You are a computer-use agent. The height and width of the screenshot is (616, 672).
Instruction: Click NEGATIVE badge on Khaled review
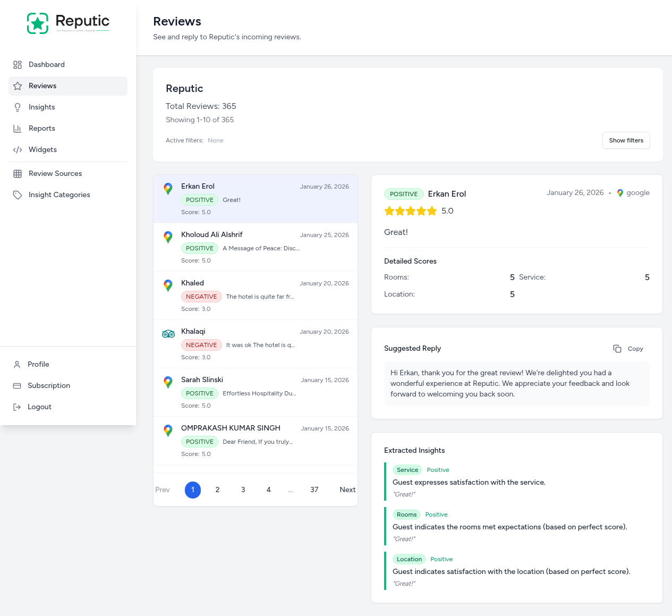pyautogui.click(x=201, y=297)
